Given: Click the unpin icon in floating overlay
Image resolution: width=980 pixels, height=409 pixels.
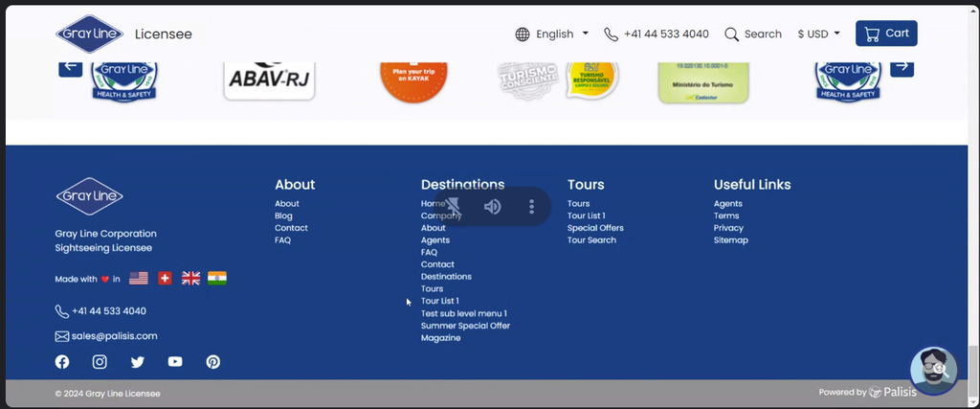Looking at the screenshot, I should tap(453, 206).
